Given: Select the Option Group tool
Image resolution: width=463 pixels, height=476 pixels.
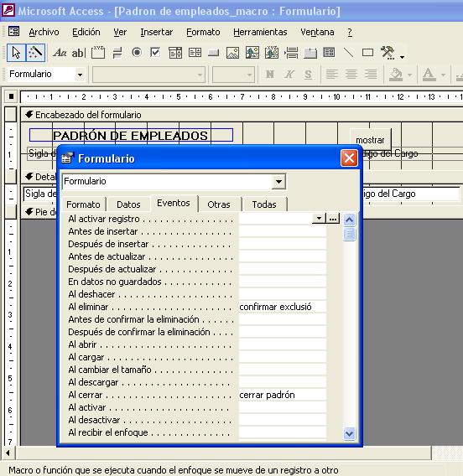Looking at the screenshot, I should (98, 53).
